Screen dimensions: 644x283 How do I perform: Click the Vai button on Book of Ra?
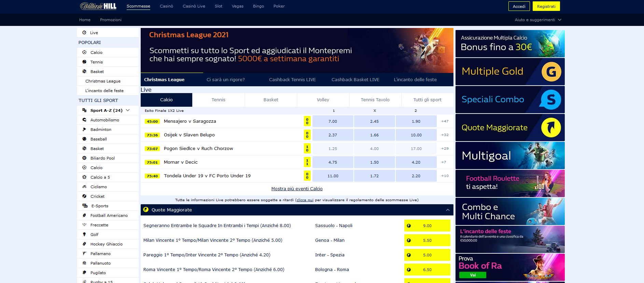pos(473,275)
